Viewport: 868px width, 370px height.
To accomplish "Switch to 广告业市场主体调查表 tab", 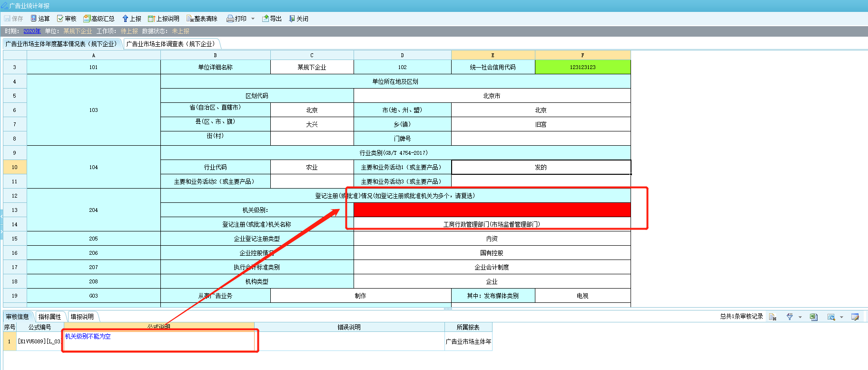I will (170, 44).
